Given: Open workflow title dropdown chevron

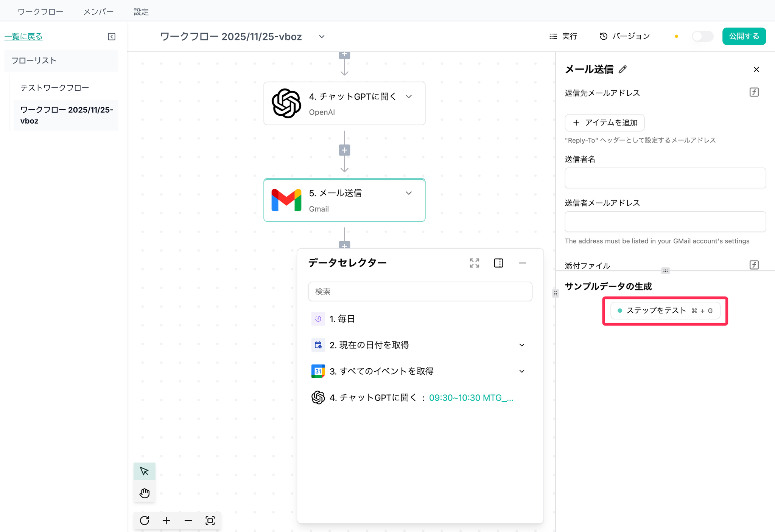Looking at the screenshot, I should point(322,37).
